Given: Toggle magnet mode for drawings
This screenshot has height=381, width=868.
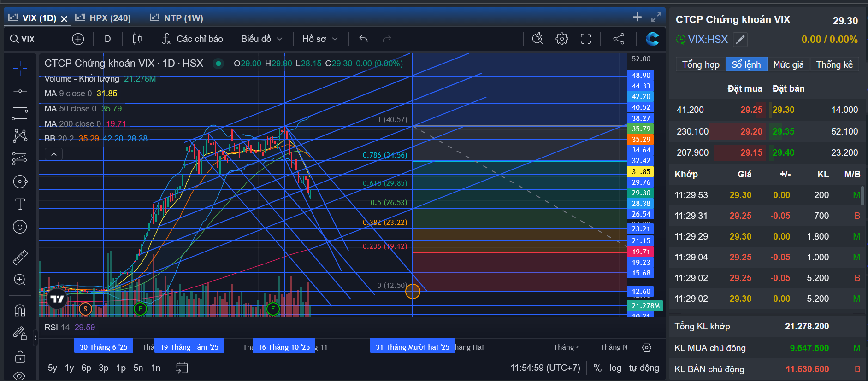Looking at the screenshot, I should click(20, 310).
